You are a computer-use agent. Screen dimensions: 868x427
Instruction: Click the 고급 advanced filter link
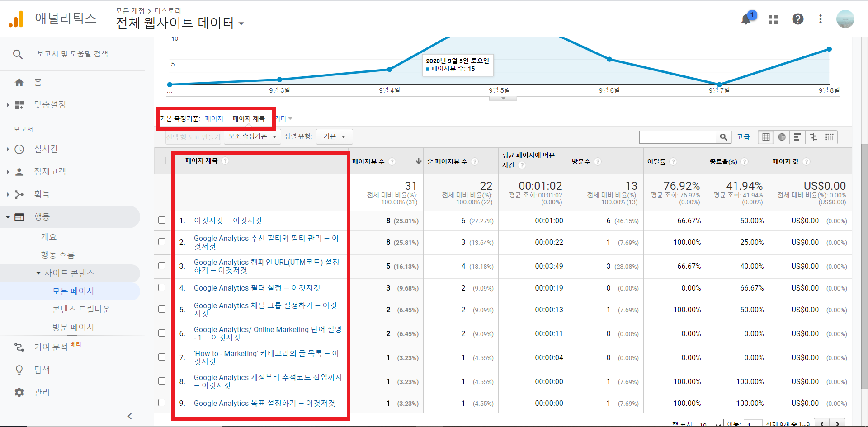[x=743, y=137]
